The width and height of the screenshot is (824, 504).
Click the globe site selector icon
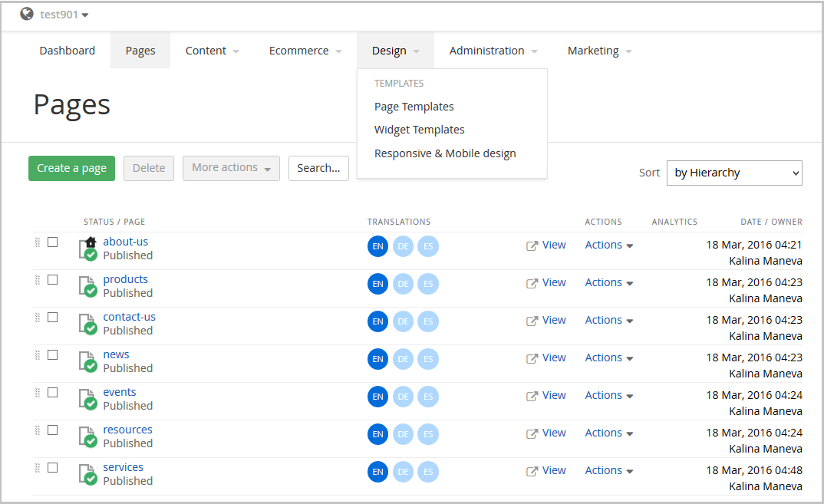click(x=27, y=14)
